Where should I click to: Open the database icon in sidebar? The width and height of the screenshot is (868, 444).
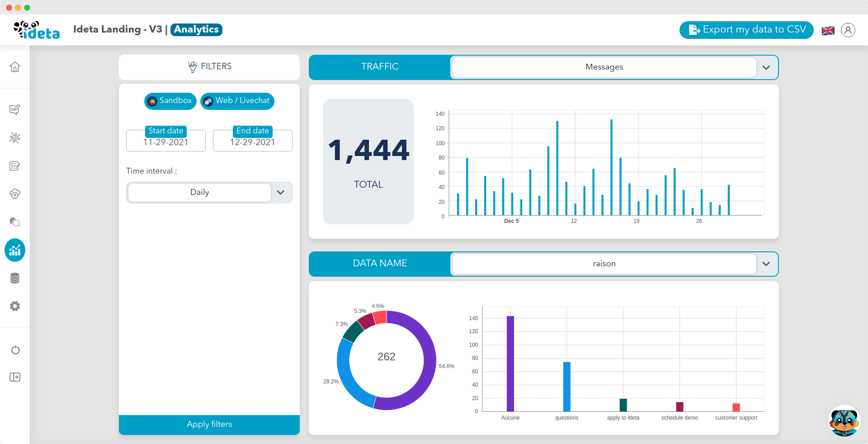(x=15, y=278)
